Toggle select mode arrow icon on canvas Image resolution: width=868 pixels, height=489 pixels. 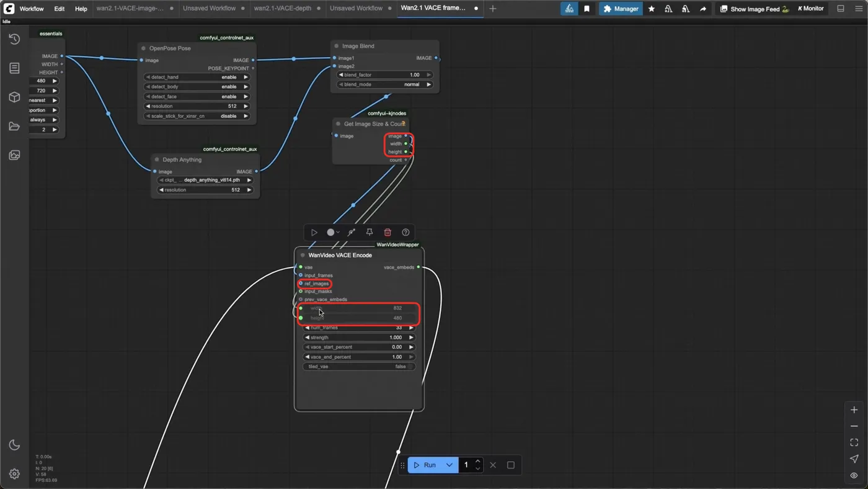[854, 459]
